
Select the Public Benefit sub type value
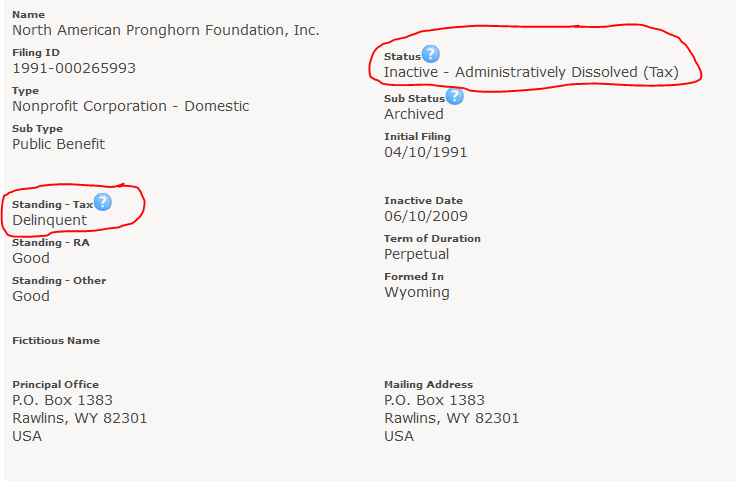tap(58, 144)
